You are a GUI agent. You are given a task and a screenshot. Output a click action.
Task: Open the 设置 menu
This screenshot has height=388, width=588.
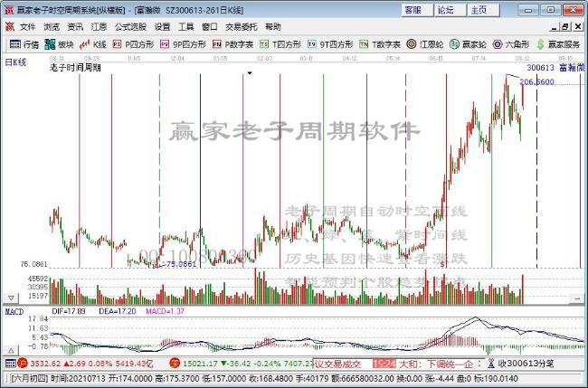point(162,27)
